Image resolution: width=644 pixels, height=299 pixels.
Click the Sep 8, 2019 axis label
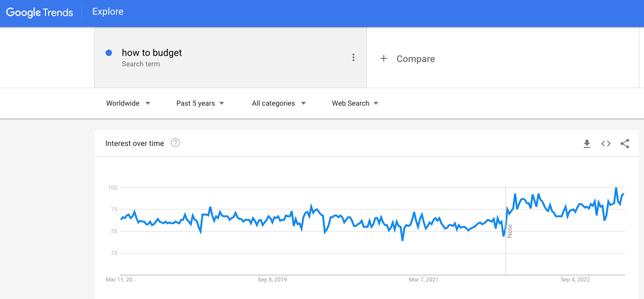coord(272,280)
